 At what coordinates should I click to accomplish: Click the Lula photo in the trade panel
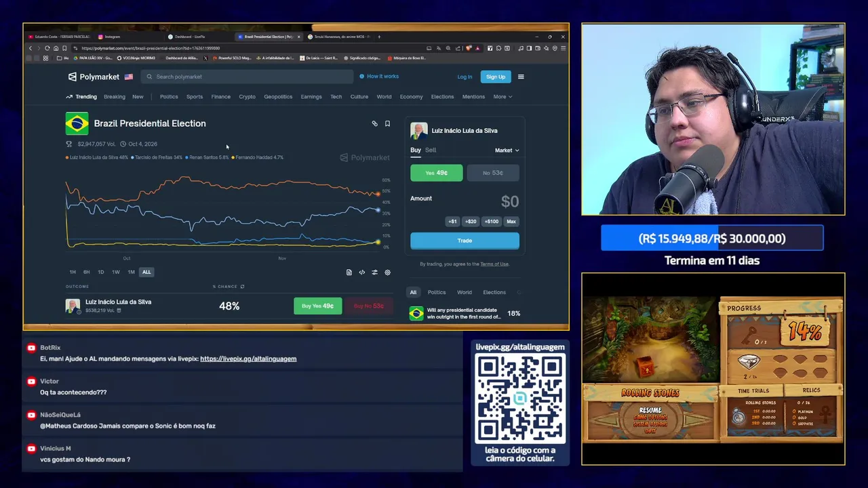click(418, 131)
